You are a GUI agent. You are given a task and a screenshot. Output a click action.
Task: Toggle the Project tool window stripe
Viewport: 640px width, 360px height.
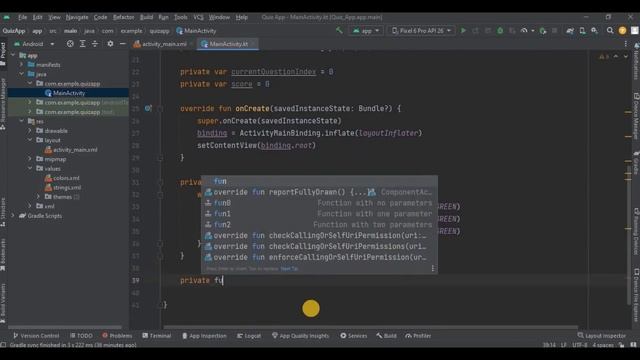click(x=3, y=54)
